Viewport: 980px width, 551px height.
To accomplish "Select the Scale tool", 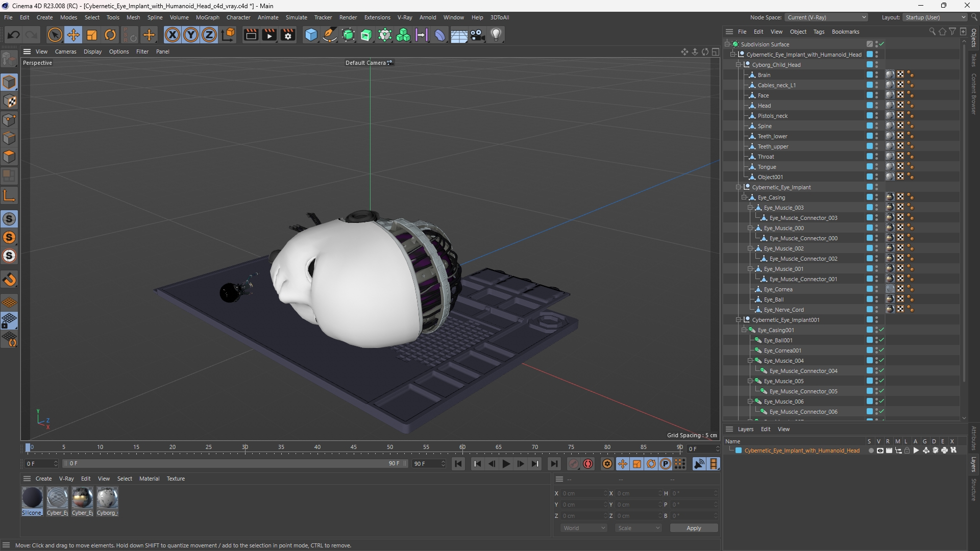I will pyautogui.click(x=92, y=35).
